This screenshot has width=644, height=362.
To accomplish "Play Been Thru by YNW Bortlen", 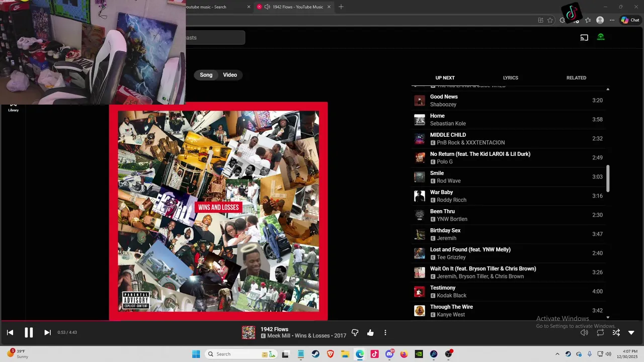I will (508, 215).
